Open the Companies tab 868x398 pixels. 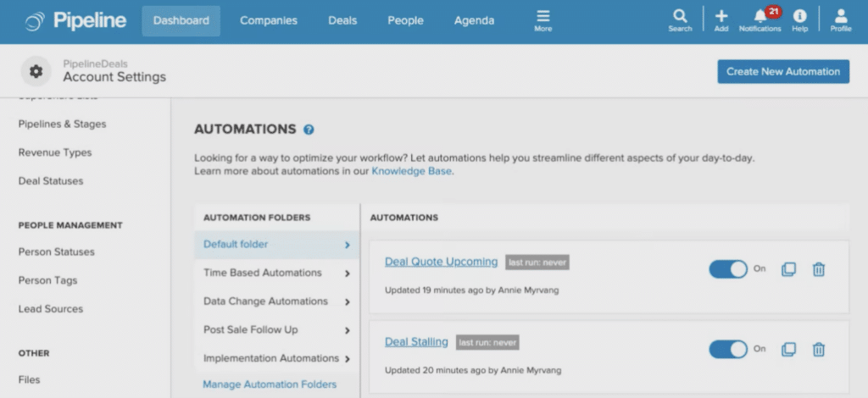[x=269, y=21]
